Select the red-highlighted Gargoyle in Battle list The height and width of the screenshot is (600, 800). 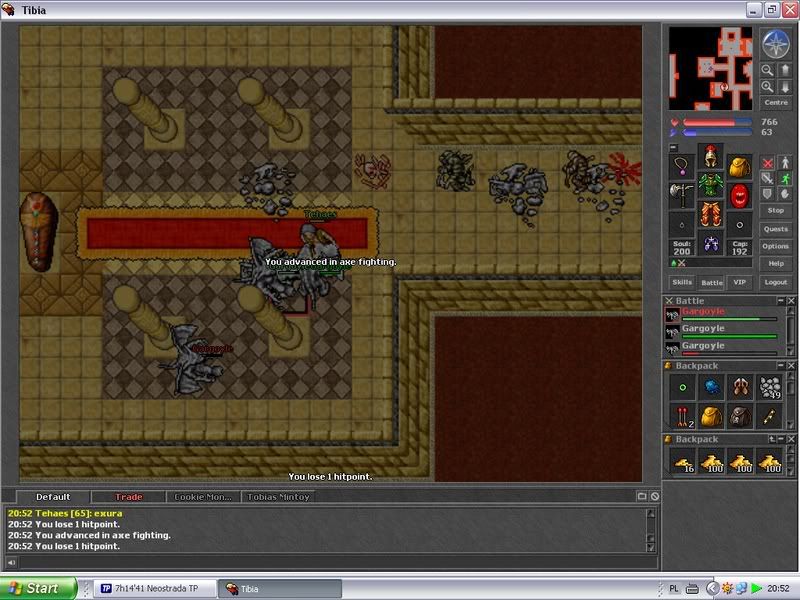click(723, 314)
